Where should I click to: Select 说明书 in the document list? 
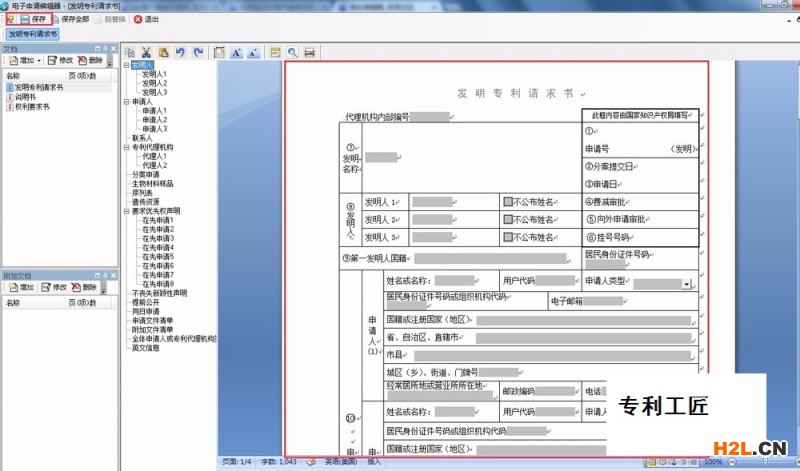click(x=26, y=97)
